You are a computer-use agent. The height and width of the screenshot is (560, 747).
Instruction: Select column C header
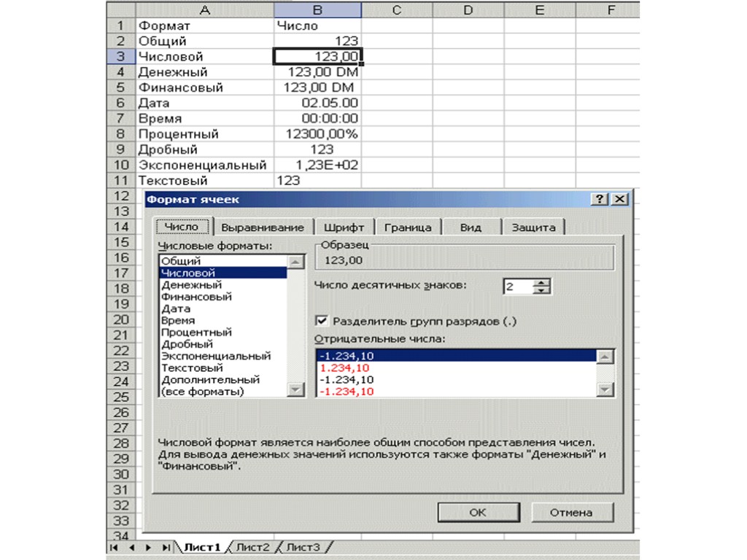397,10
